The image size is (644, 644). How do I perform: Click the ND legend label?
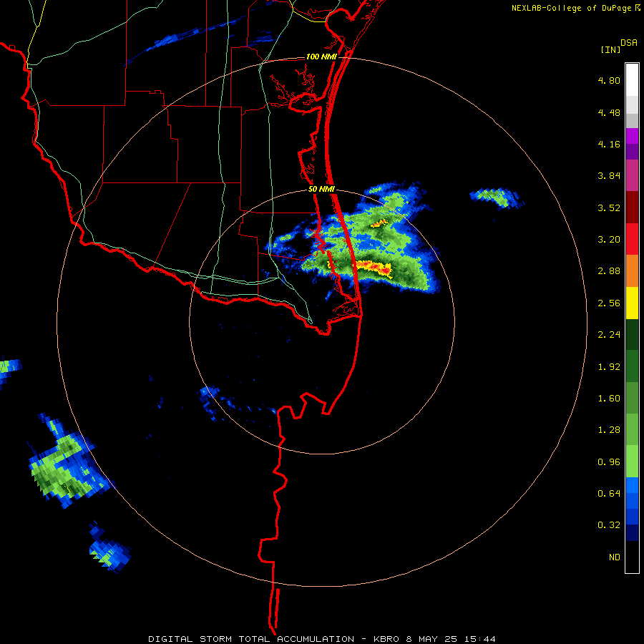pos(615,557)
